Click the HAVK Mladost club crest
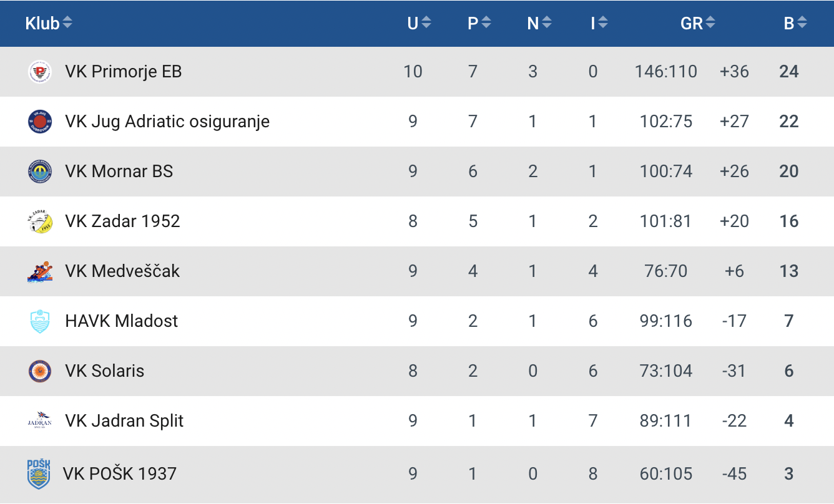Image resolution: width=834 pixels, height=504 pixels. coord(40,321)
